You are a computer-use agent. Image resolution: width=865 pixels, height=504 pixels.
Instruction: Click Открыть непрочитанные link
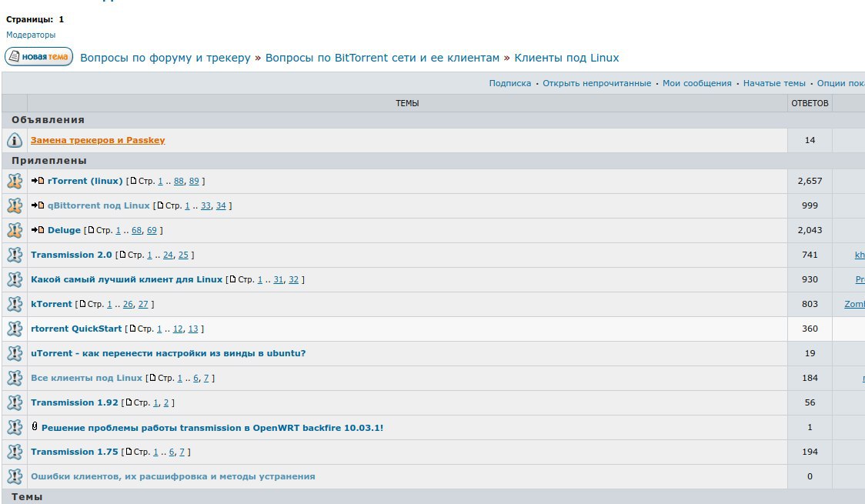tap(597, 83)
